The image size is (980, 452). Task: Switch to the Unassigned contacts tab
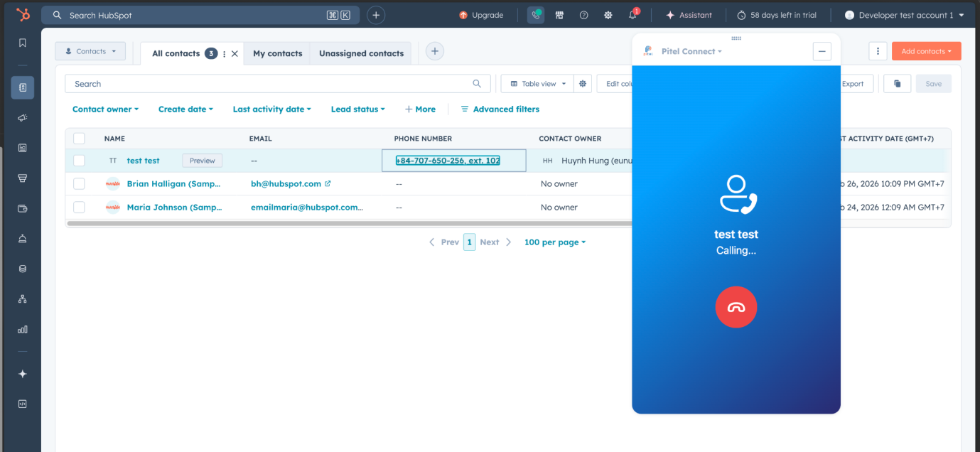coord(361,53)
